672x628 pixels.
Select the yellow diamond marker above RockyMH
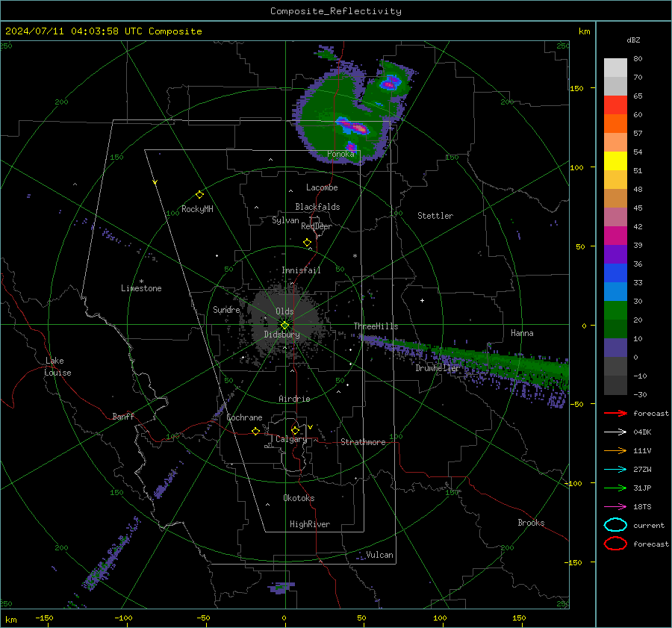199,195
